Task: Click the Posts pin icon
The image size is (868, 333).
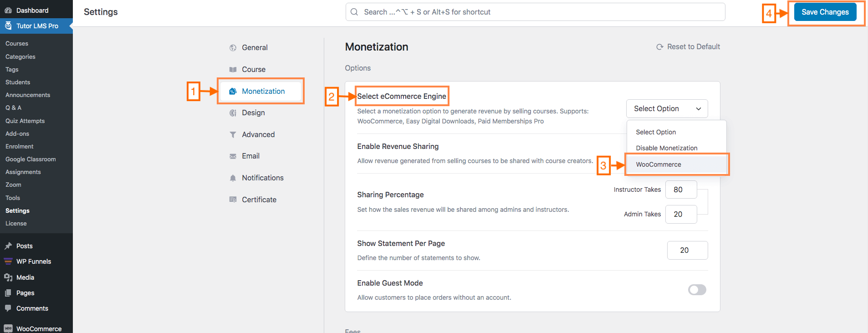Action: click(x=8, y=246)
